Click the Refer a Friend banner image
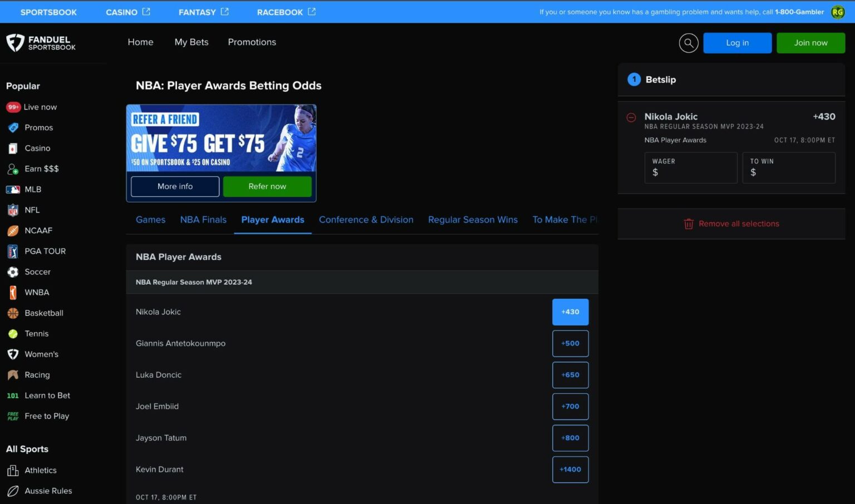 point(221,138)
